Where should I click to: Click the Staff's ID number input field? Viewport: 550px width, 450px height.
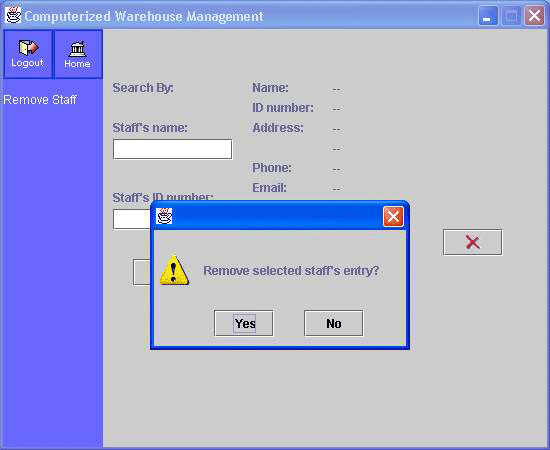pos(132,219)
